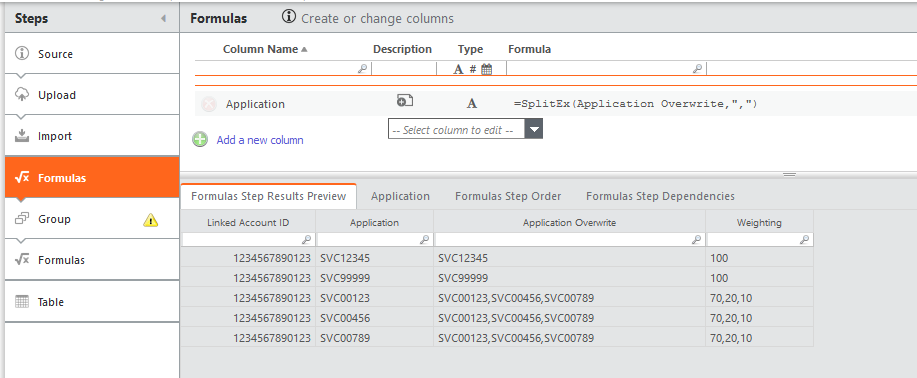Click Add a new column link
Screen dimensions: 917x378
pos(260,140)
